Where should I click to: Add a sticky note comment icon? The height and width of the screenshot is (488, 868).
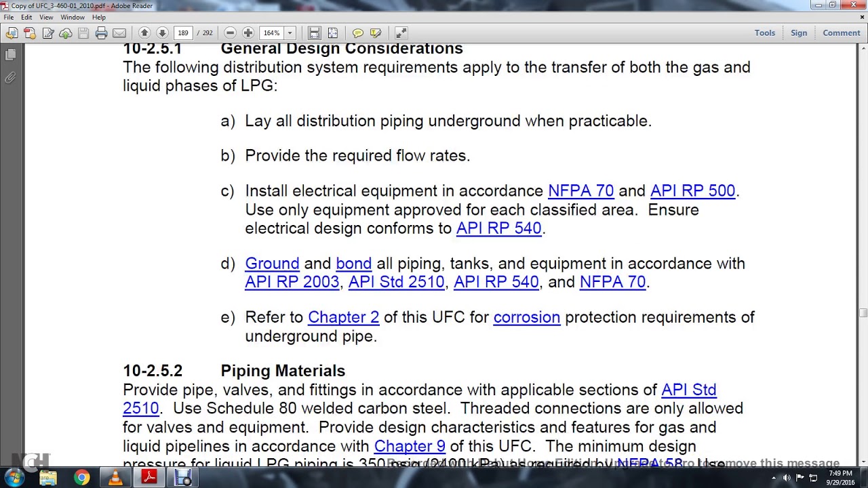(358, 33)
